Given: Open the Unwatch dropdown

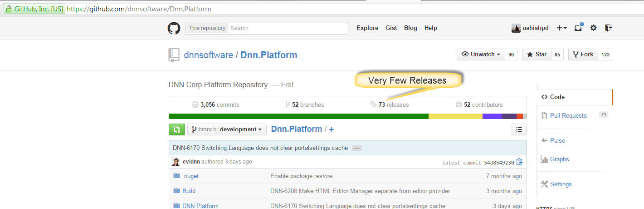Looking at the screenshot, I should coord(481,55).
